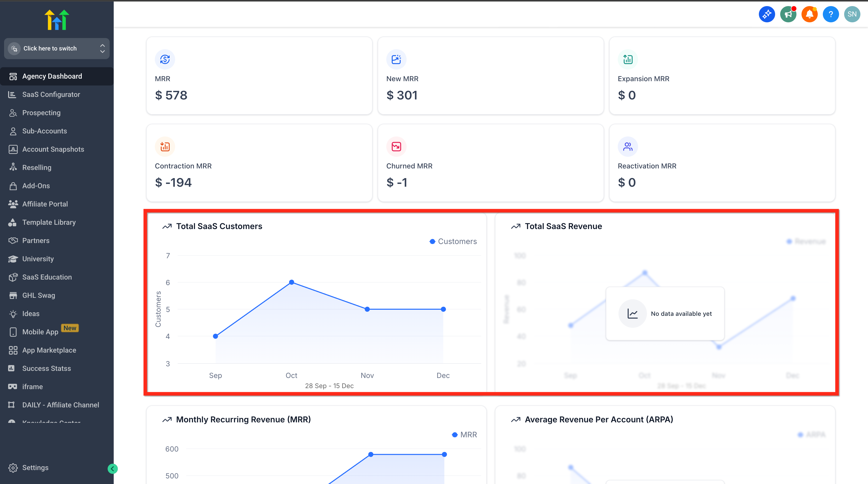Click the Churned MRR card icon

point(396,147)
